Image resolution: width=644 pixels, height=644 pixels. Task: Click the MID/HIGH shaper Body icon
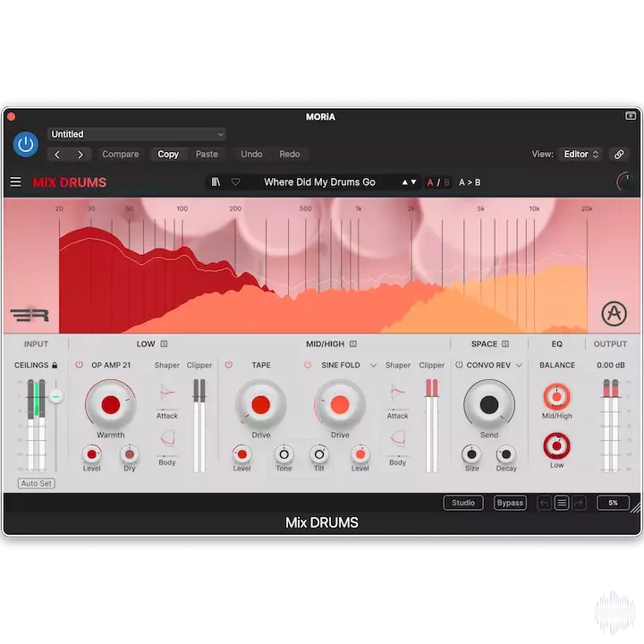pyautogui.click(x=397, y=438)
